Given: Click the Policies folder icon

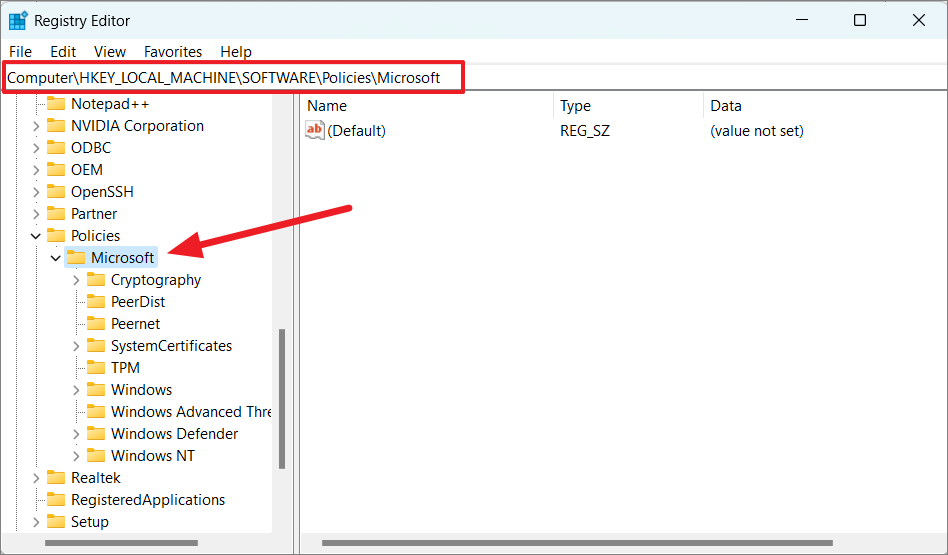Looking at the screenshot, I should pyautogui.click(x=56, y=236).
